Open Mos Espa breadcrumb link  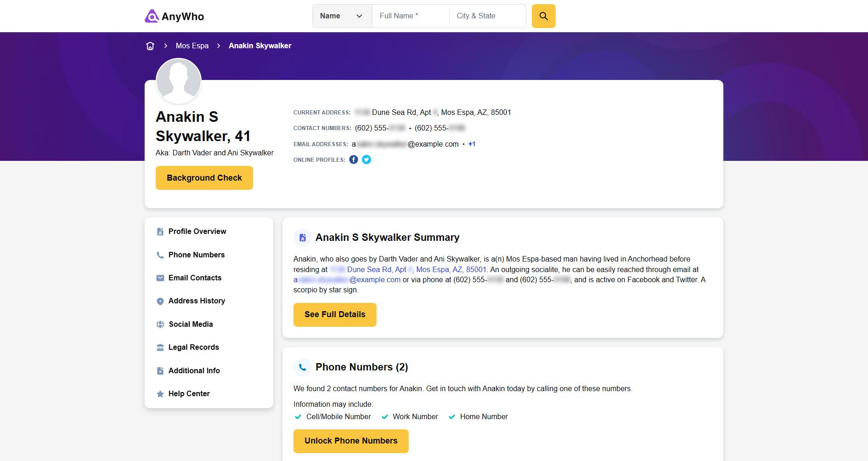pos(192,46)
